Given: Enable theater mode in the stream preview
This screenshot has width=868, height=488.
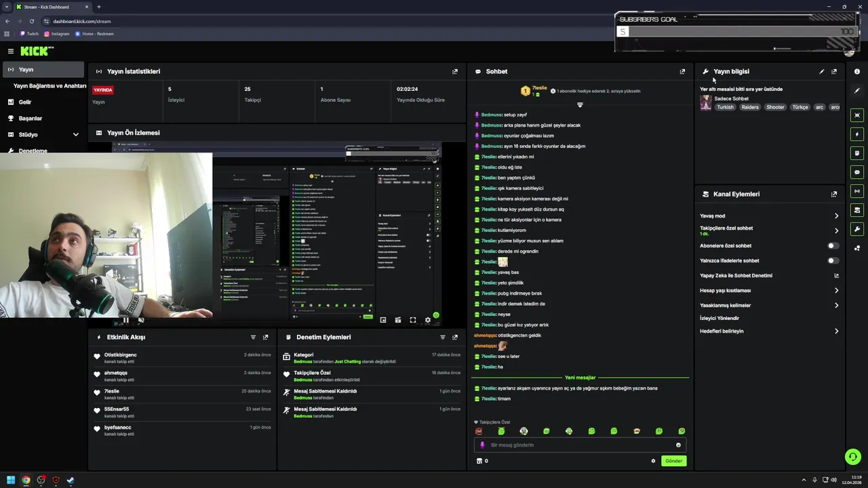Looking at the screenshot, I should (x=398, y=320).
